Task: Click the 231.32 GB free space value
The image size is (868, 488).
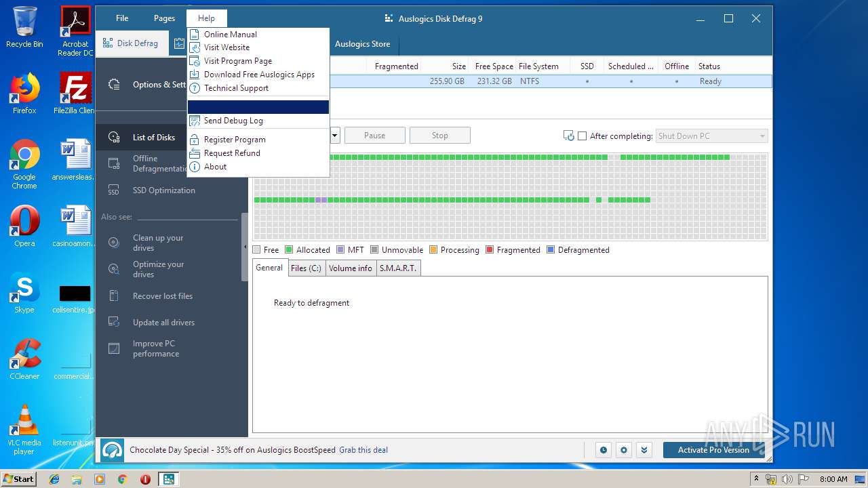Action: pos(494,81)
